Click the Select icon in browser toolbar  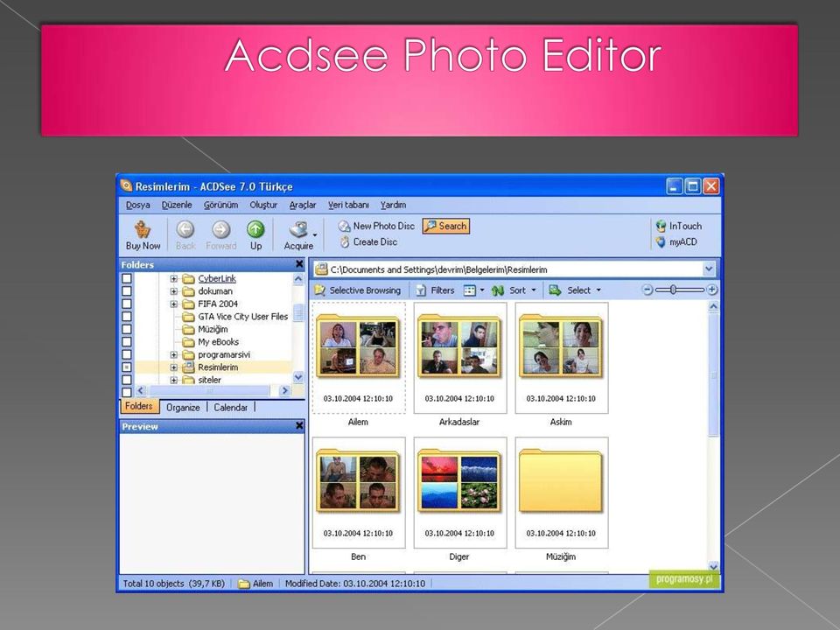click(x=555, y=290)
